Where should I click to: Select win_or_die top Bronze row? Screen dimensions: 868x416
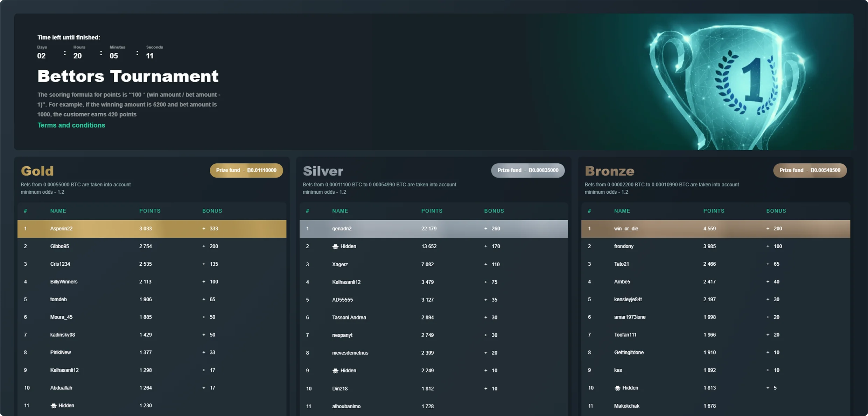(x=626, y=229)
